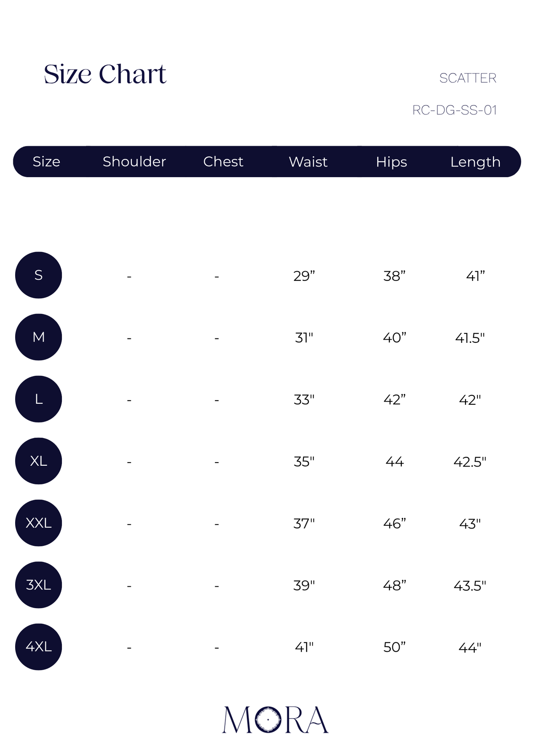Click the MORA logo emblem

tap(275, 719)
